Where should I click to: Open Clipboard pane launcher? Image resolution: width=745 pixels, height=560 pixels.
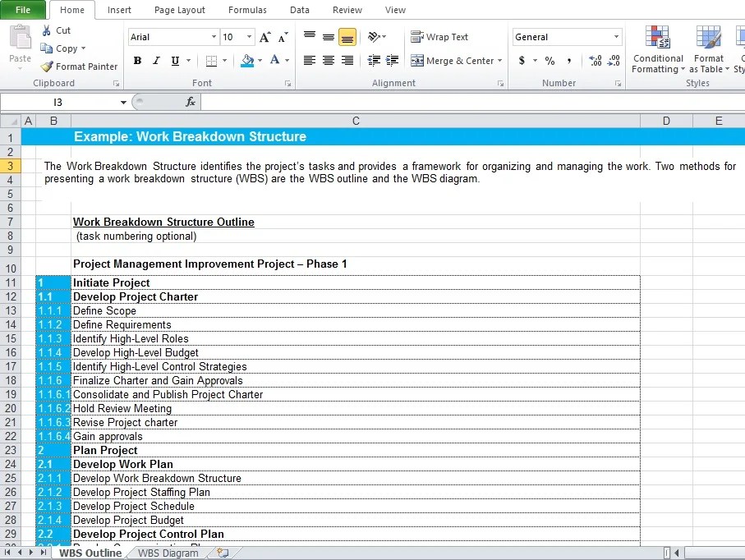click(116, 83)
